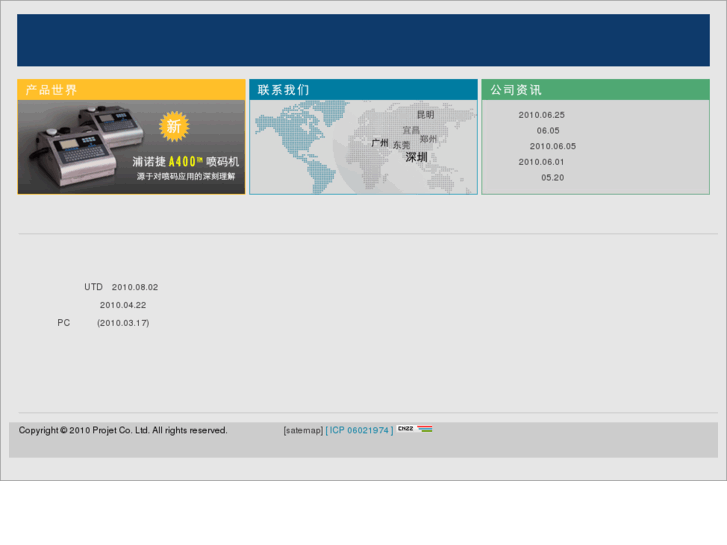Select 深圳 on the map
Image resolution: width=727 pixels, height=545 pixels.
point(416,157)
